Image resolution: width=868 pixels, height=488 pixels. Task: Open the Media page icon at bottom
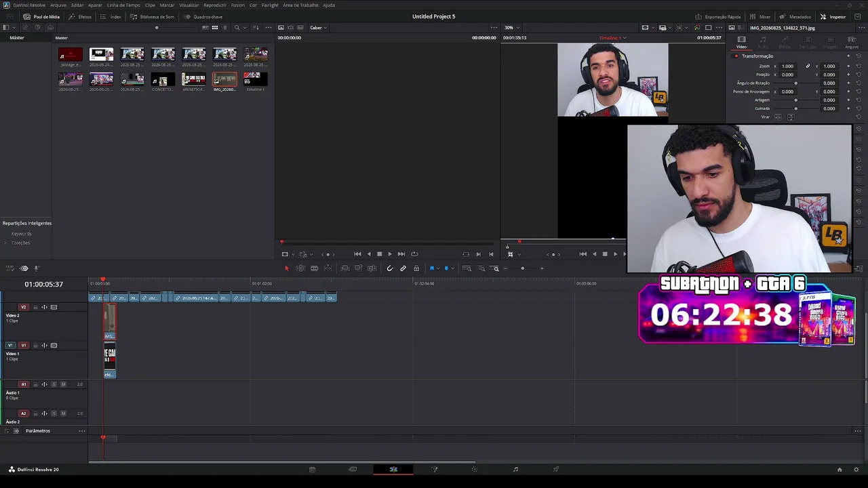click(312, 469)
